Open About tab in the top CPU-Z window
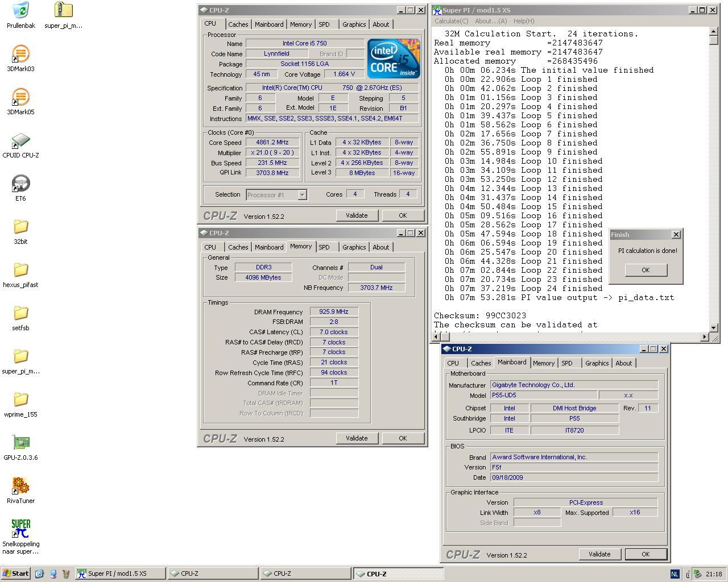The width and height of the screenshot is (728, 582). click(x=380, y=24)
